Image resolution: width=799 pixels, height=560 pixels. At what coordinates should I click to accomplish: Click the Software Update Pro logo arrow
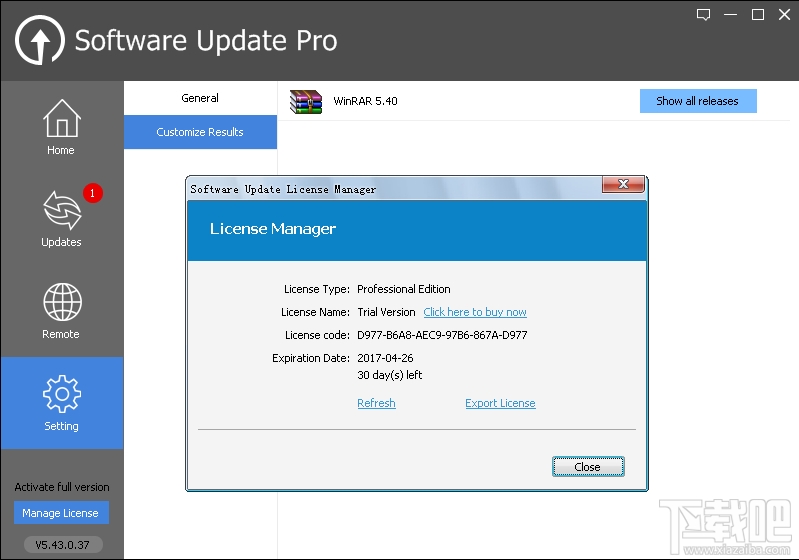pos(40,40)
